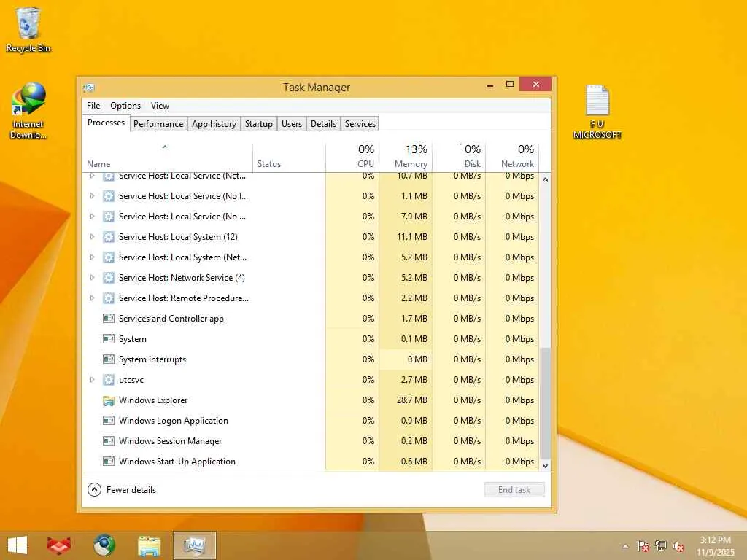Click the icon beside Services and Controller app
The image size is (747, 560).
109,319
